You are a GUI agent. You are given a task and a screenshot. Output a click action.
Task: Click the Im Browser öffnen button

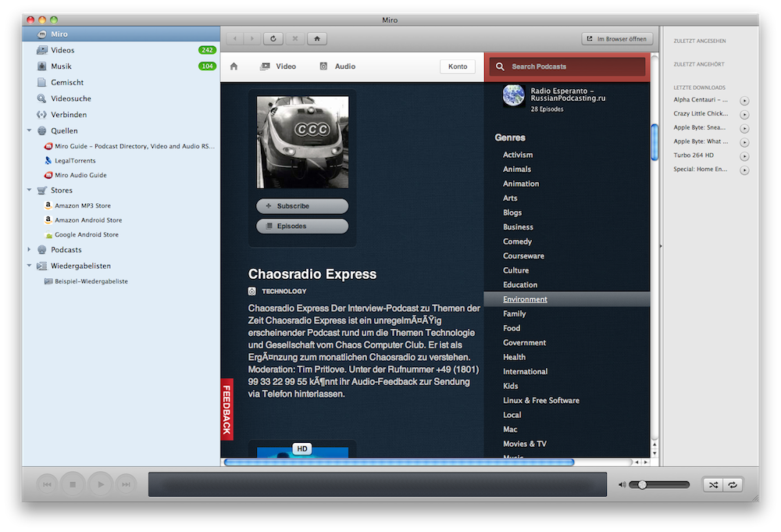point(617,38)
